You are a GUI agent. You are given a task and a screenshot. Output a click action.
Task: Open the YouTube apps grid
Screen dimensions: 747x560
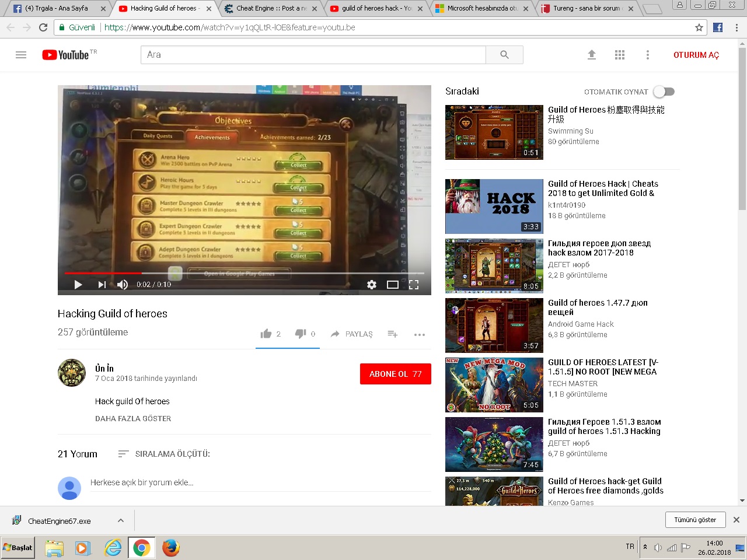(x=620, y=55)
